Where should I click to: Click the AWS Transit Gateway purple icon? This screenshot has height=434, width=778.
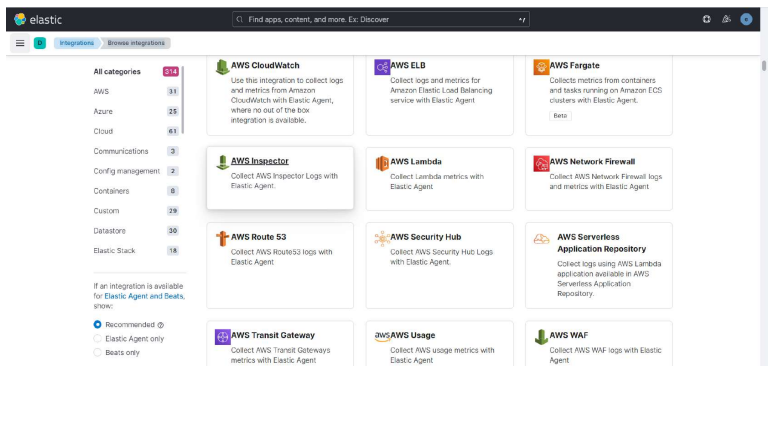tap(222, 336)
